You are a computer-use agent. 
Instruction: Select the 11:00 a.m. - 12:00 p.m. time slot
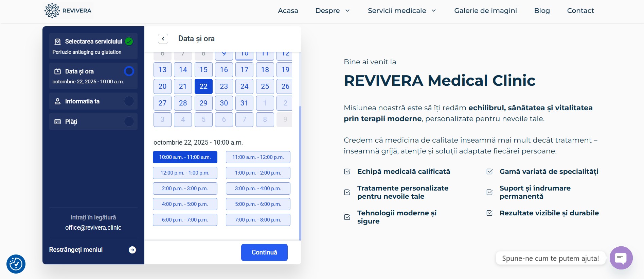pyautogui.click(x=258, y=157)
